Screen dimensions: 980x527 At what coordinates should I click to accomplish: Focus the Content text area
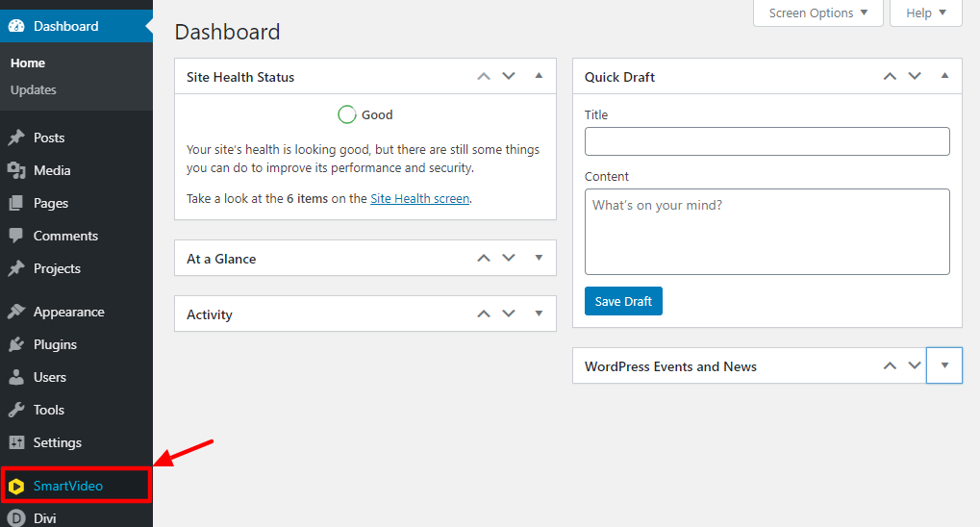coord(766,232)
